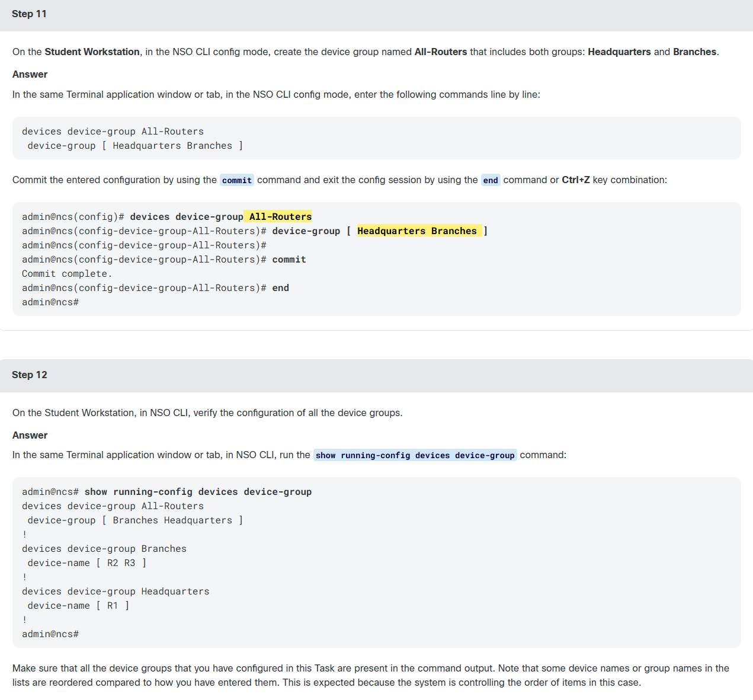753x700 pixels.
Task: Click the first Answer heading under Step 11
Action: 30,75
